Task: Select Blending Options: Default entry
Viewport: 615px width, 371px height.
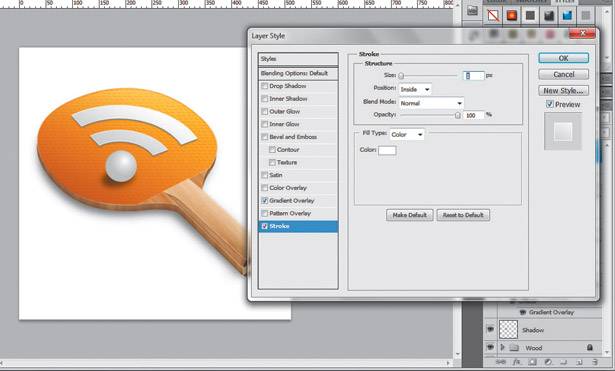Action: pos(298,73)
